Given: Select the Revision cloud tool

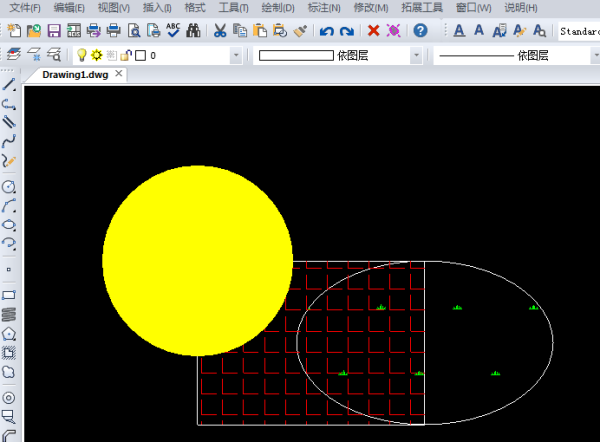Looking at the screenshot, I should point(9,372).
